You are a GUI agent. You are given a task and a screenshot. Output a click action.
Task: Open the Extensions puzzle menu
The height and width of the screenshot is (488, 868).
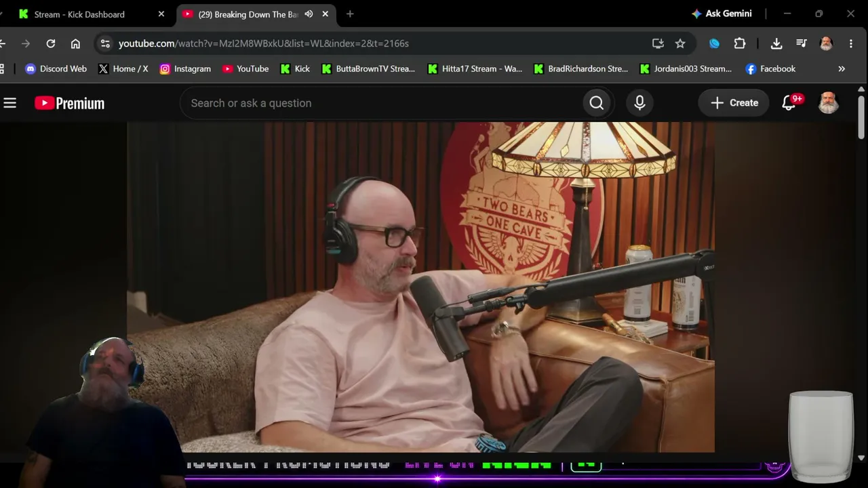[x=740, y=43]
